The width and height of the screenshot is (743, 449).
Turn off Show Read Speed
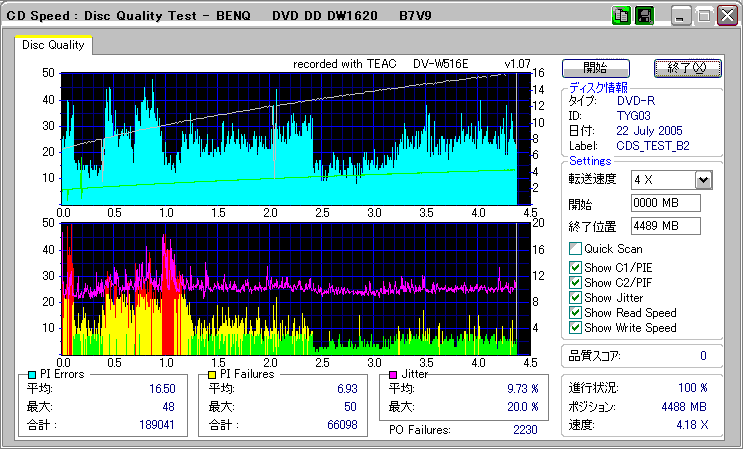click(574, 313)
